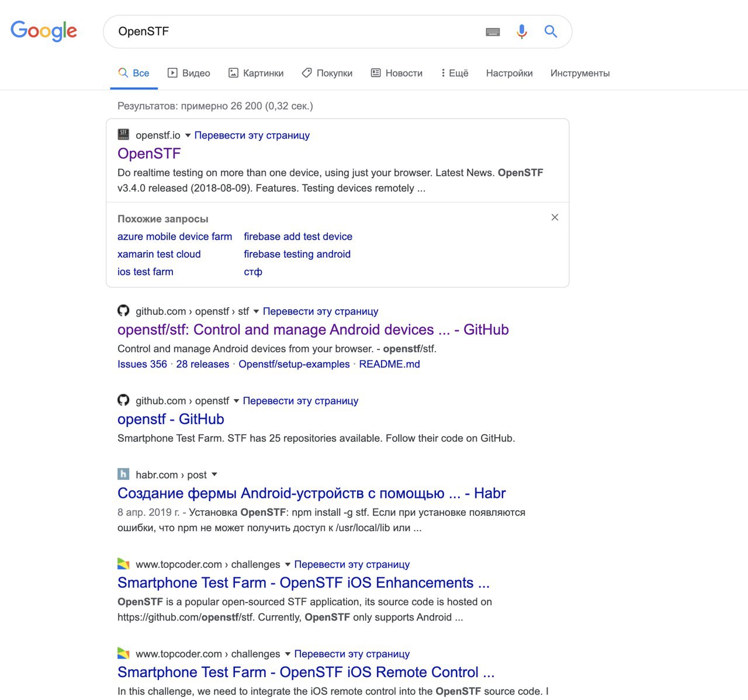The image size is (748, 700).
Task: Open related query azure mobile device farm
Action: (175, 237)
